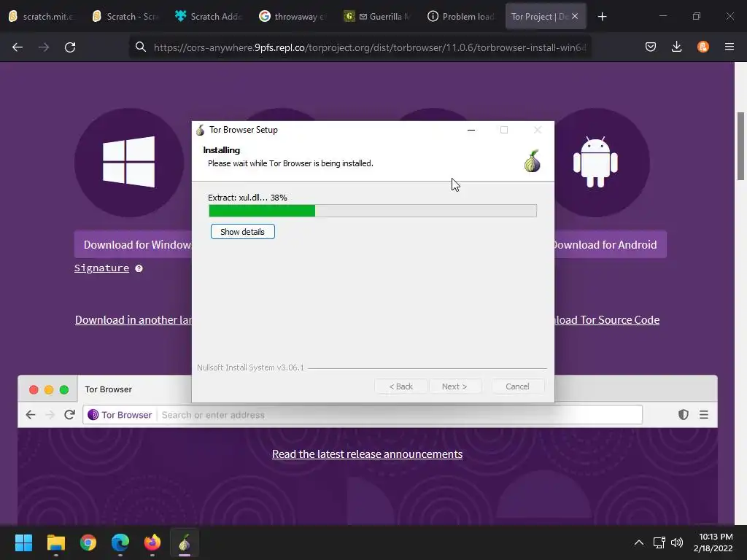Minimize the Tor Browser Setup dialog

[x=471, y=130]
